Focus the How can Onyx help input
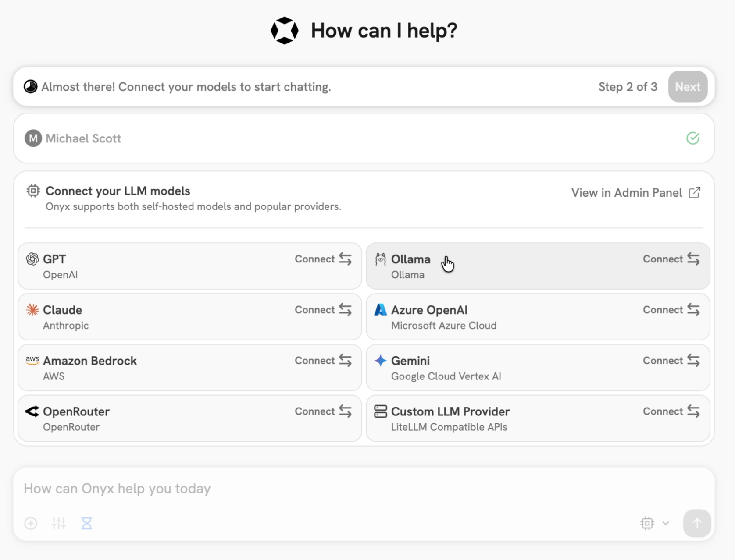The width and height of the screenshot is (735, 560). click(x=307, y=489)
